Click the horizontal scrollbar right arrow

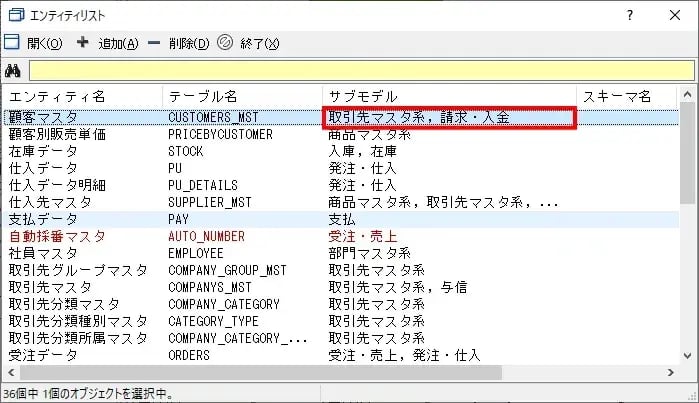pyautogui.click(x=672, y=373)
